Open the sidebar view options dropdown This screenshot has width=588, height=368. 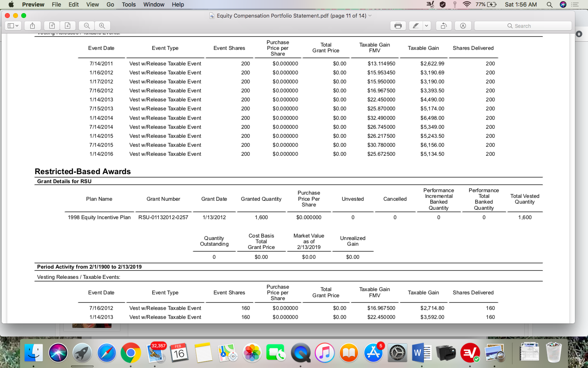pyautogui.click(x=13, y=26)
